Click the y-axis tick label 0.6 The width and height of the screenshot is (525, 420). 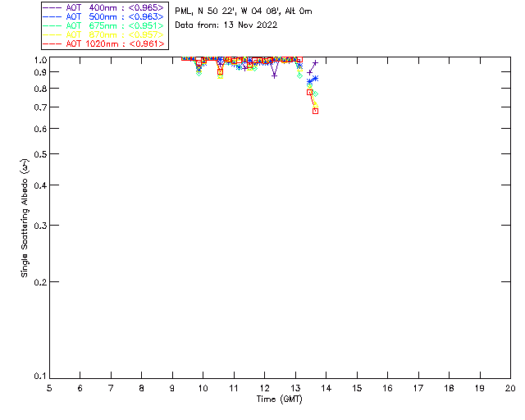point(40,129)
